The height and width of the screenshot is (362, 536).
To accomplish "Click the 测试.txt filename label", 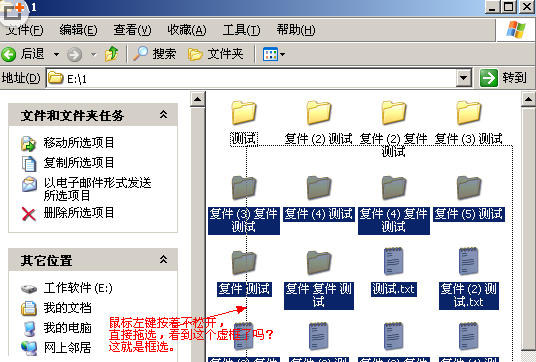I will click(393, 289).
